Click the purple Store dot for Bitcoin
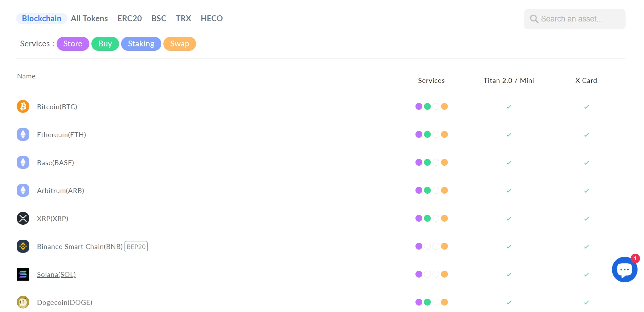644x312 pixels. coord(419,106)
